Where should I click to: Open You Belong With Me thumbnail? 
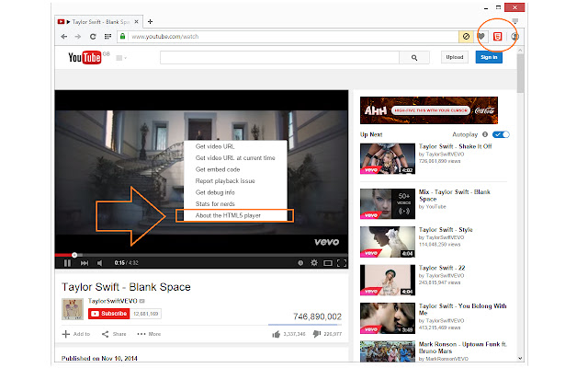(388, 318)
